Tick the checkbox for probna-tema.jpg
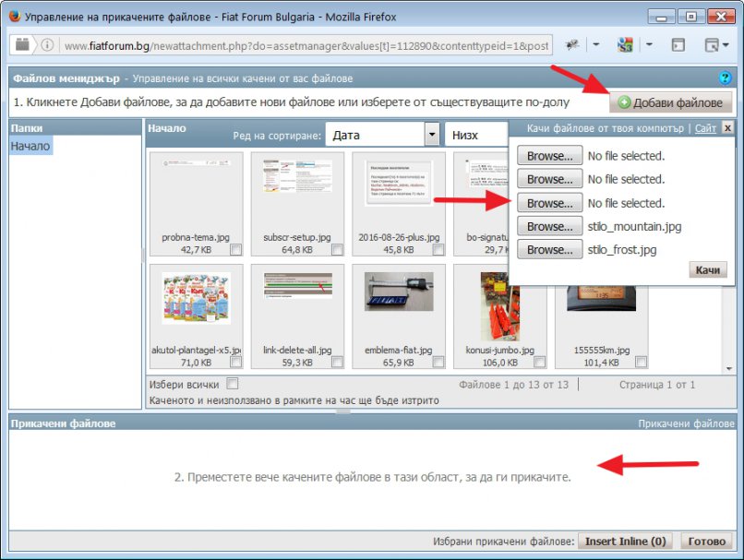Image resolution: width=744 pixels, height=560 pixels. point(236,250)
